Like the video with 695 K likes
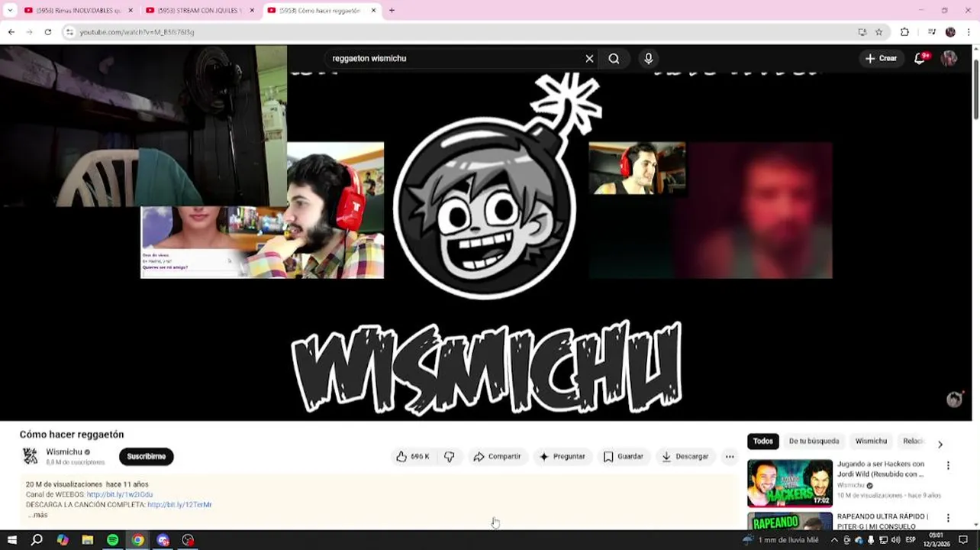This screenshot has height=550, width=980. pyautogui.click(x=412, y=457)
